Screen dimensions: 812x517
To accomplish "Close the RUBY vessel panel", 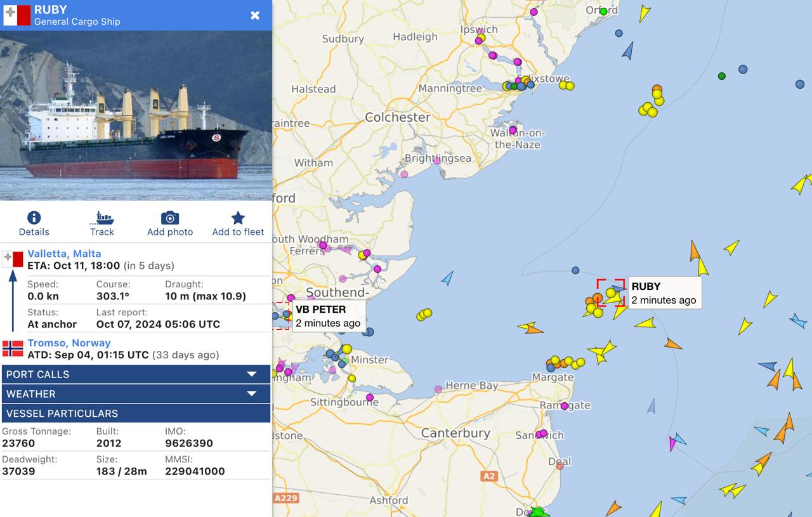I will tap(255, 15).
